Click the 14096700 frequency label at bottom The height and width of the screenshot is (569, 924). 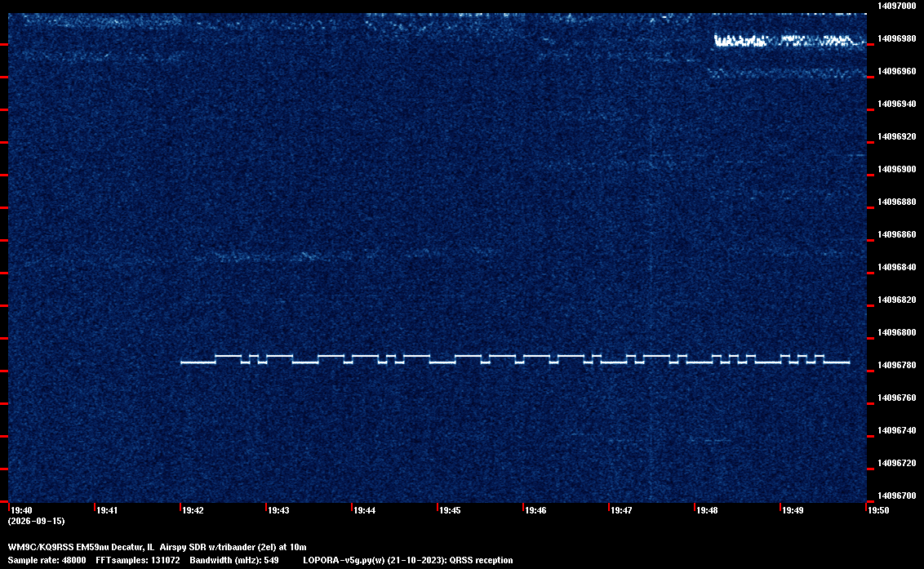coord(897,496)
